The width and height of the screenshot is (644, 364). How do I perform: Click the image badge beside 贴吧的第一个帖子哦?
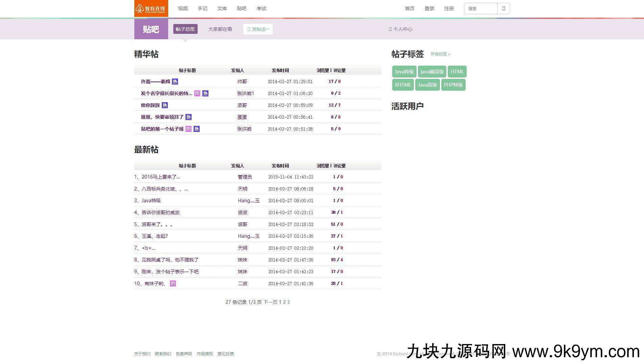click(x=188, y=129)
